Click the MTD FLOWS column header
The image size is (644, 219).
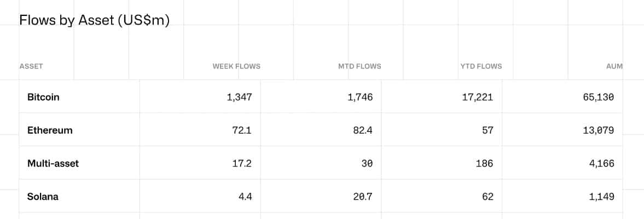click(359, 66)
